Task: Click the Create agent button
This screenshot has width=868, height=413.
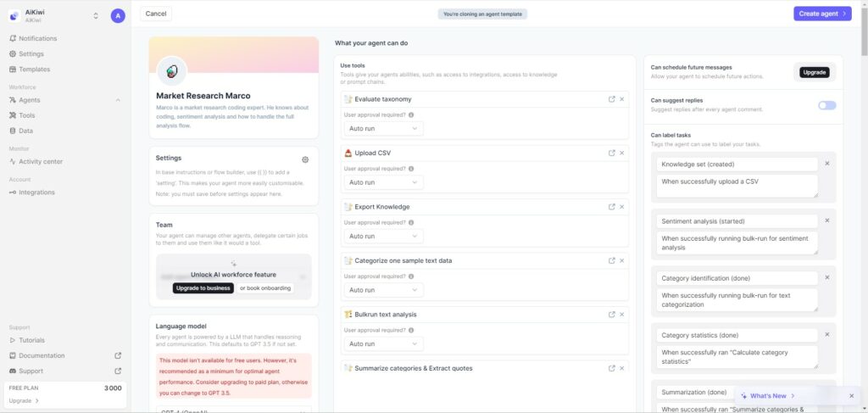Action: [822, 14]
